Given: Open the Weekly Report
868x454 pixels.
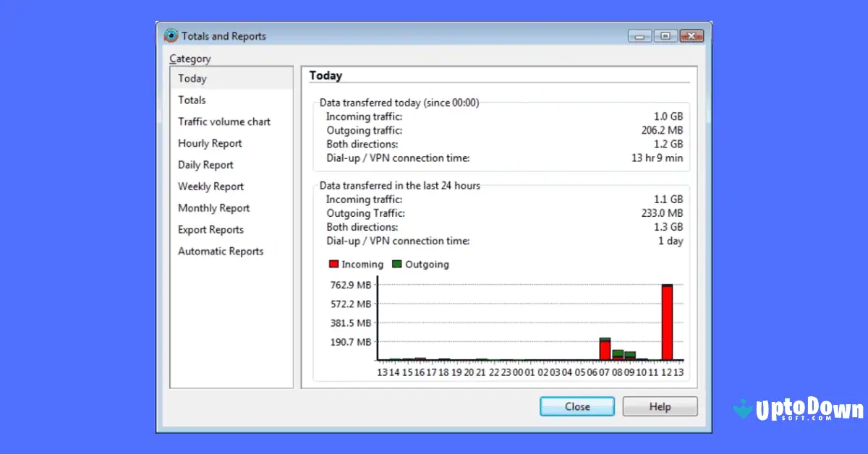Looking at the screenshot, I should point(210,187).
